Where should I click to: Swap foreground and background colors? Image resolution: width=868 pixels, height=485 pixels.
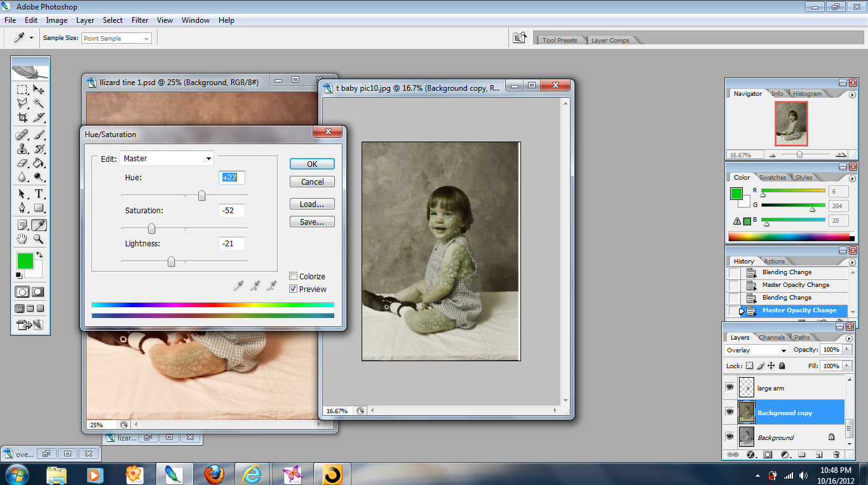[x=39, y=255]
